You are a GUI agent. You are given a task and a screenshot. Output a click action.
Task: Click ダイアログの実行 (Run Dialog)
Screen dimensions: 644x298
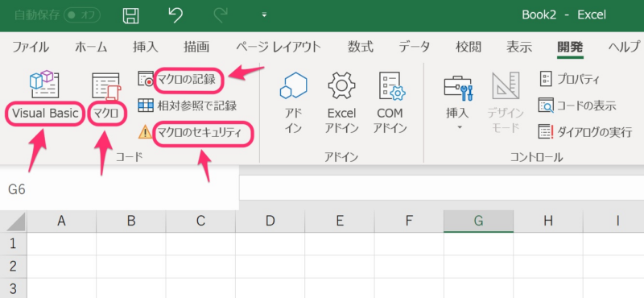[586, 132]
